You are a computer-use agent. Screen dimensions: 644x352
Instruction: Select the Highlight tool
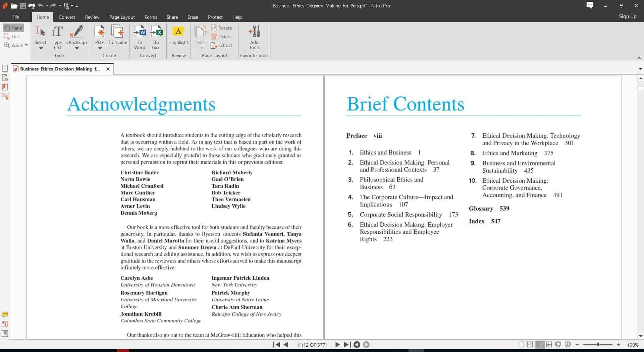(x=178, y=32)
